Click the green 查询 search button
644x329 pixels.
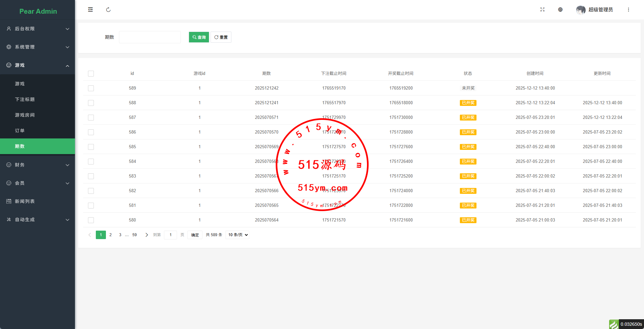(199, 37)
